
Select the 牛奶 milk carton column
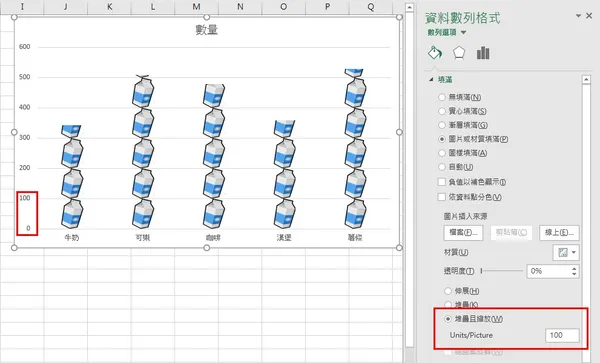72,177
